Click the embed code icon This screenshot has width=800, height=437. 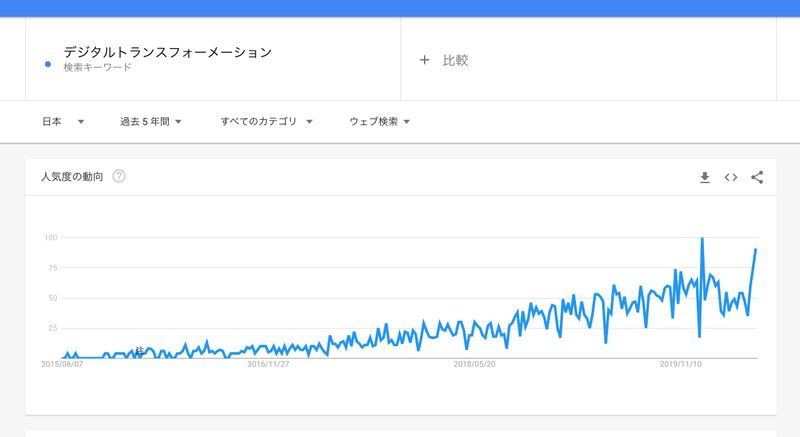(731, 177)
